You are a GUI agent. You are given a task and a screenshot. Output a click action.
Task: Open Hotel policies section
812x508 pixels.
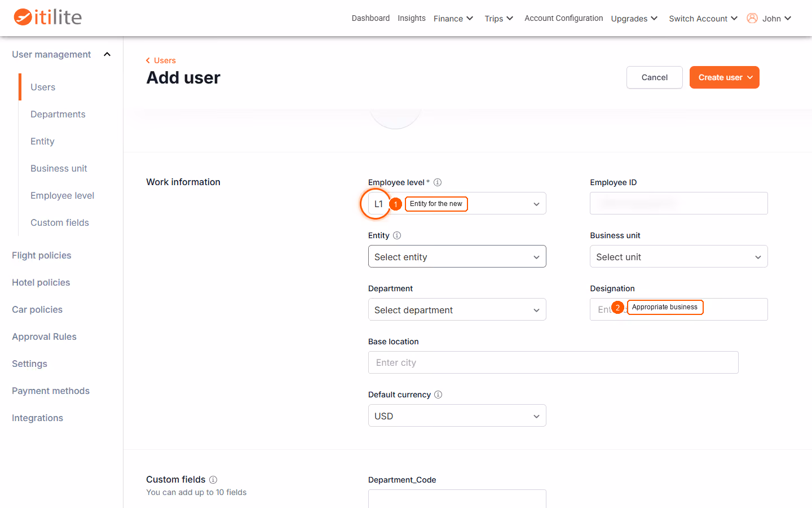(41, 282)
